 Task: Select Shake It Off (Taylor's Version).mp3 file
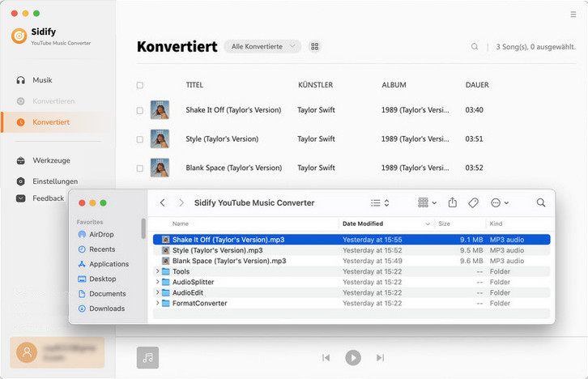[352, 240]
